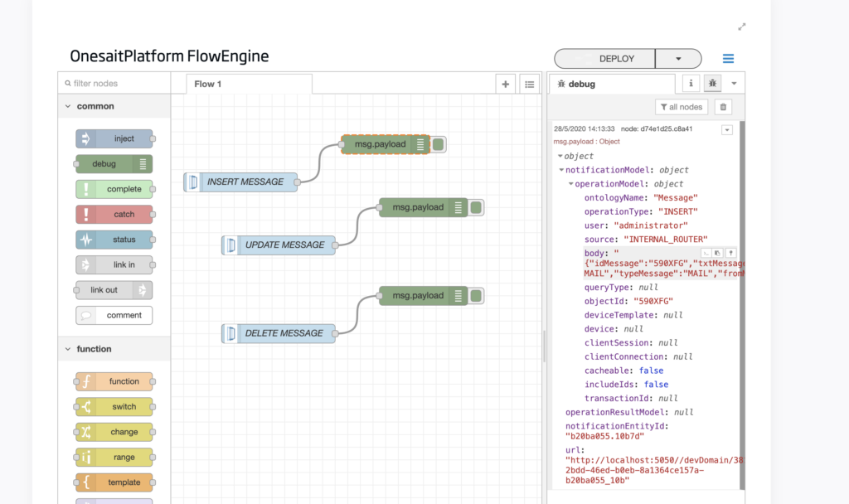
Task: Select the debug node in the palette
Action: 114,164
